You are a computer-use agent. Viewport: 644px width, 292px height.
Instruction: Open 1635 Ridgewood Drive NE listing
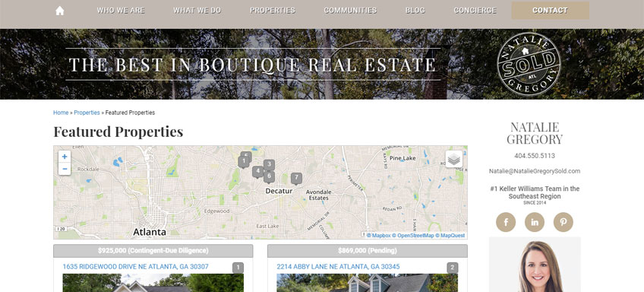[x=135, y=267]
